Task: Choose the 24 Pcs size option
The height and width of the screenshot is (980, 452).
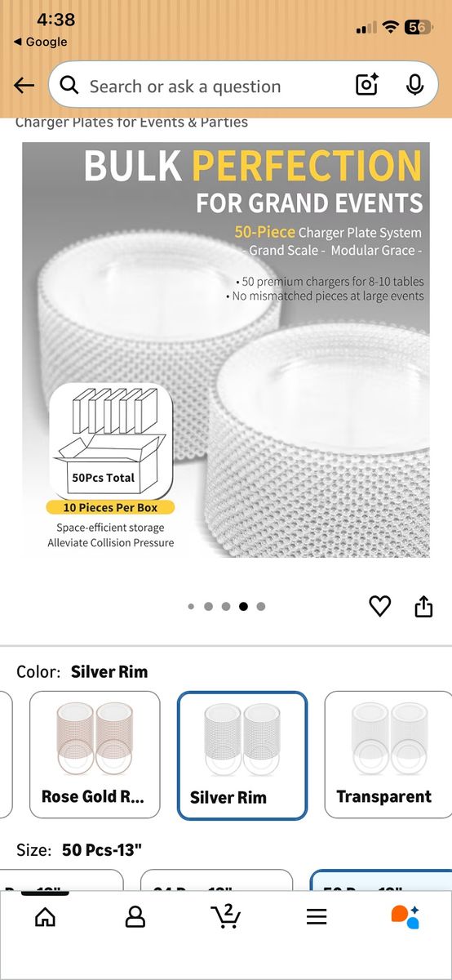Action: (x=216, y=880)
